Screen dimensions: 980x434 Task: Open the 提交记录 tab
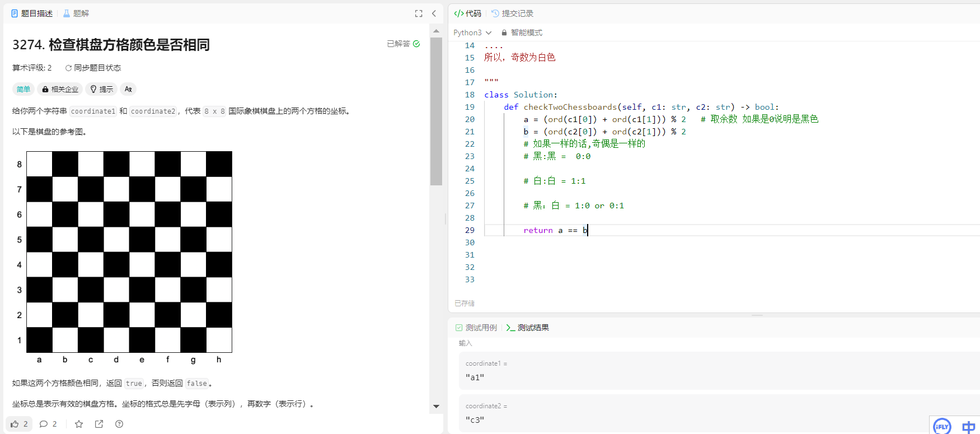click(x=512, y=13)
